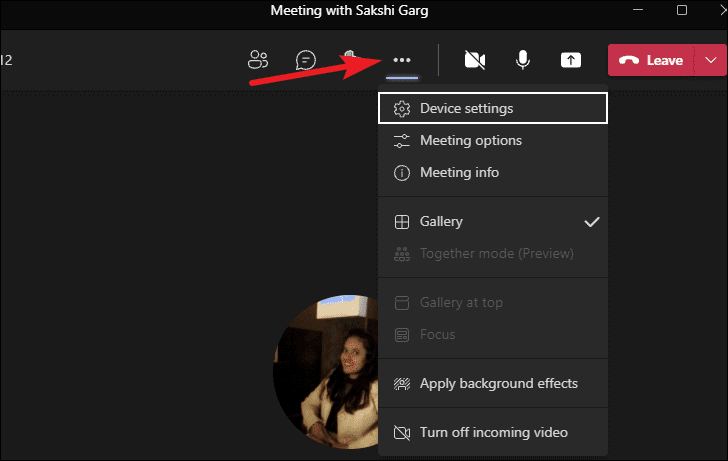This screenshot has width=728, height=461.
Task: Click Sakshi Garg's profile picture
Action: pos(326,371)
